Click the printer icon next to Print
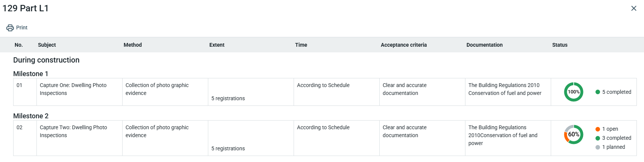The image size is (644, 162). [10, 28]
